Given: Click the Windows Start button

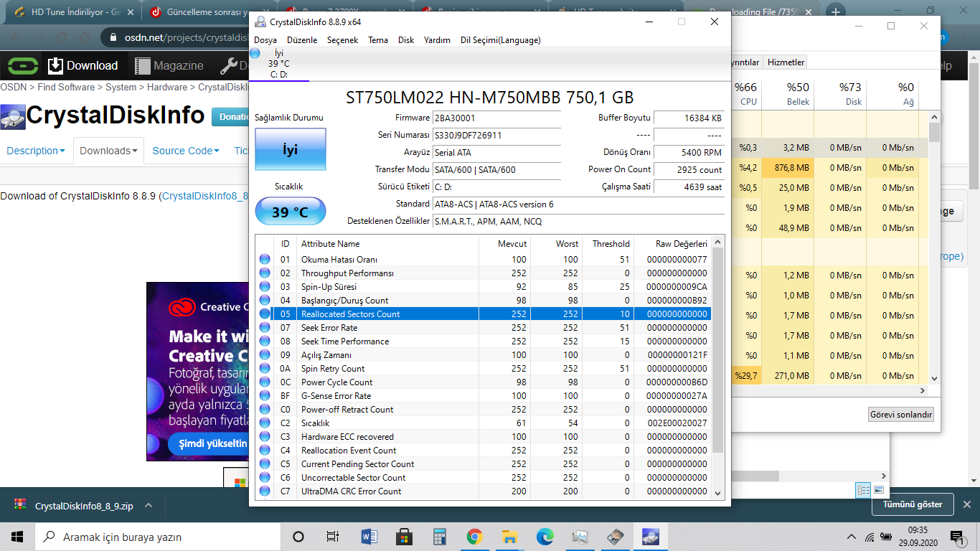Looking at the screenshot, I should tap(17, 537).
